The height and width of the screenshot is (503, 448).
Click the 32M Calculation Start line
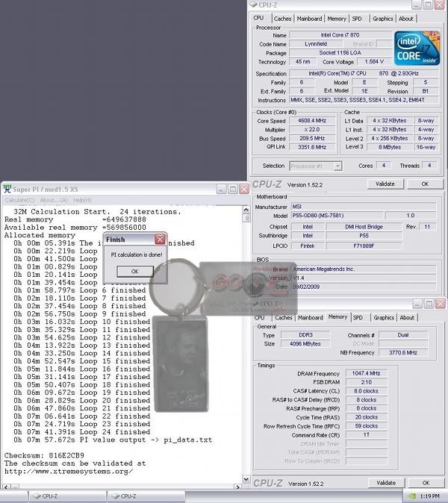(97, 212)
